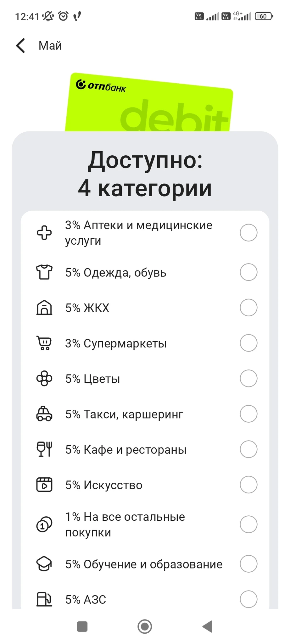Tap the back arrow next to Май
The height and width of the screenshot is (644, 290).
(x=21, y=46)
